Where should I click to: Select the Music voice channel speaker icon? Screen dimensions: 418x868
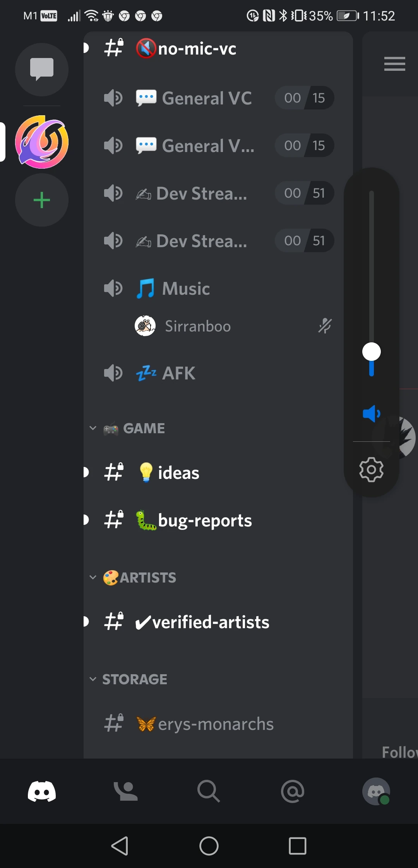(113, 288)
